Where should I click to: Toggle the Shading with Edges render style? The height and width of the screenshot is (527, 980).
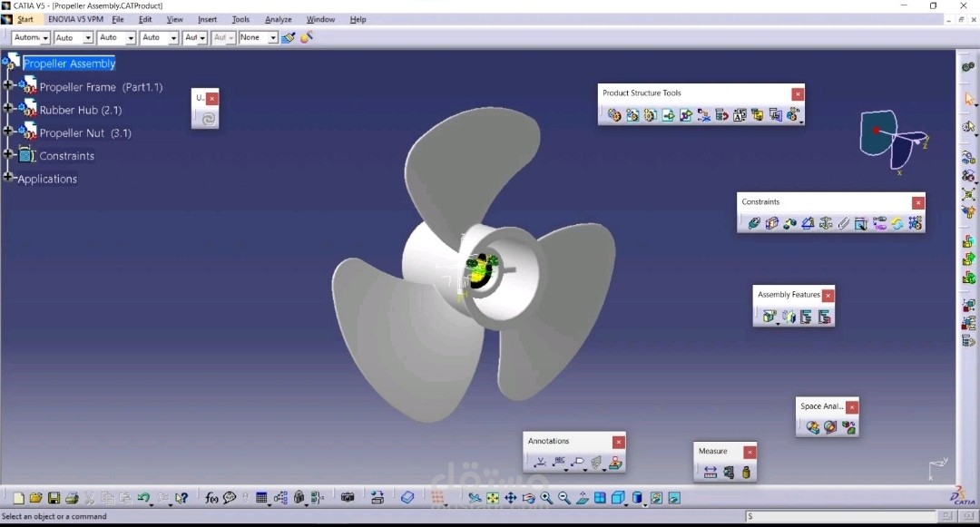pos(638,498)
